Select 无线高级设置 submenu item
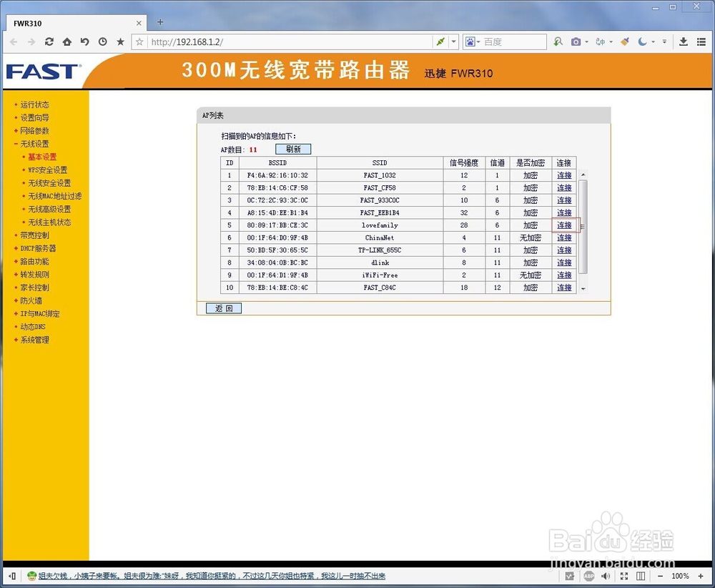 pyautogui.click(x=50, y=210)
